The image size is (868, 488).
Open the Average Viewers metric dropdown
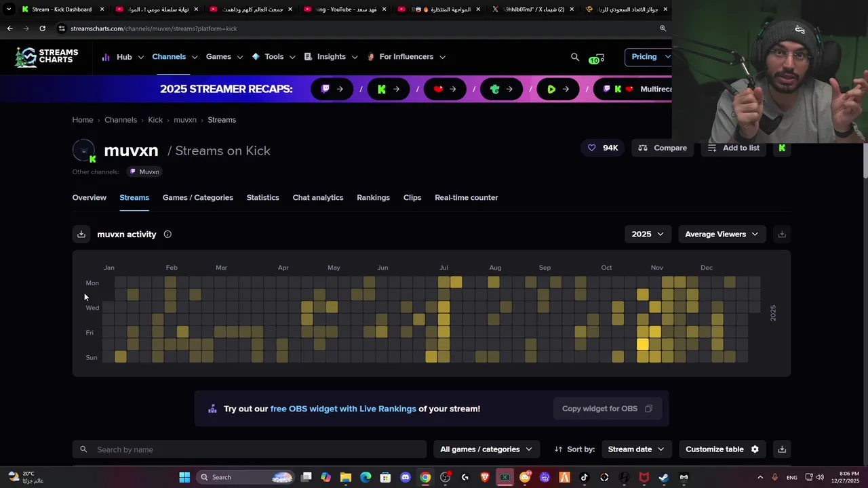pos(722,234)
